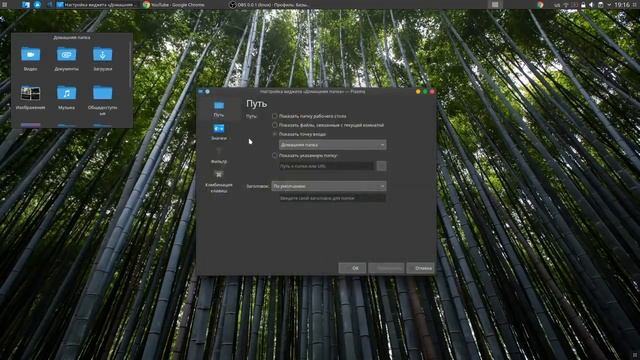Image resolution: width=640 pixels, height=360 pixels.
Task: Click the settings dialog titlebar menu icon
Action: pyautogui.click(x=200, y=92)
